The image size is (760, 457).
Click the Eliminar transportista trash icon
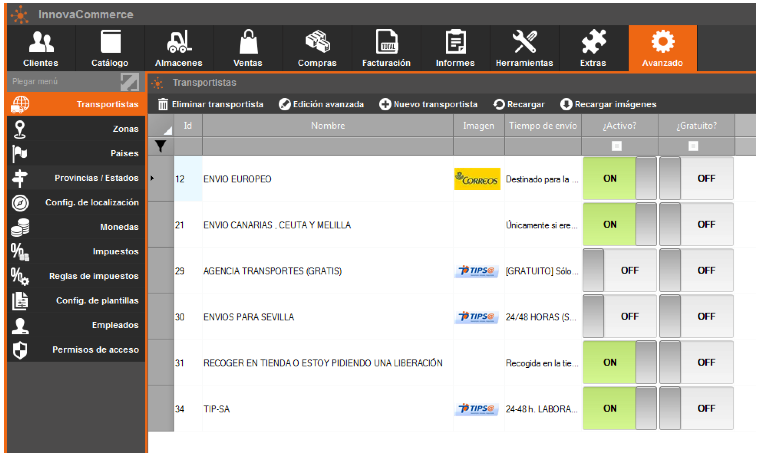click(x=164, y=104)
